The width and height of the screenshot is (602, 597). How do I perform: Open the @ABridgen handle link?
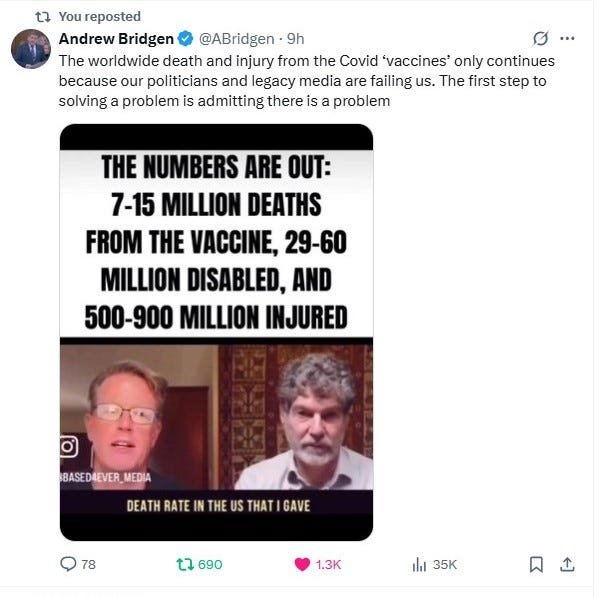236,39
